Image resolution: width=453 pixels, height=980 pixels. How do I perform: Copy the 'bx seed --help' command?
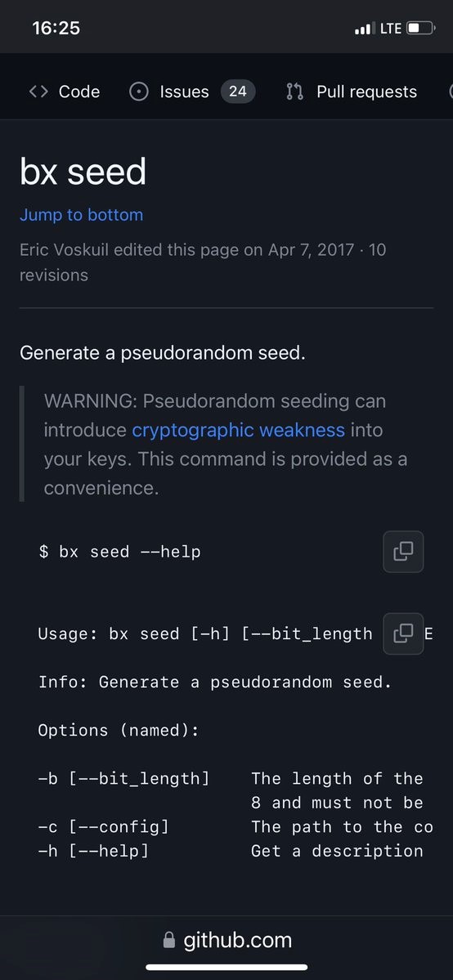[x=404, y=552]
